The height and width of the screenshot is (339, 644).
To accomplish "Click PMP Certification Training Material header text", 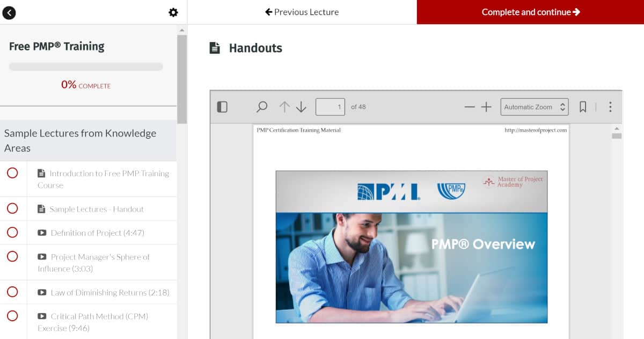I will (x=298, y=130).
